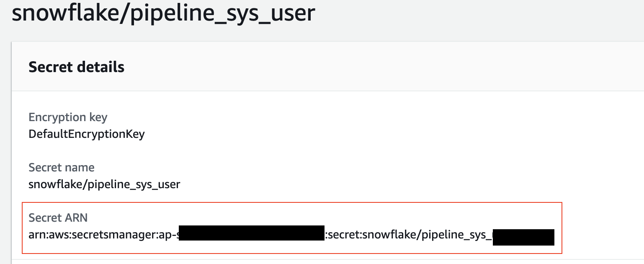The image size is (644, 264).
Task: Click the Secret details panel heading
Action: [76, 67]
